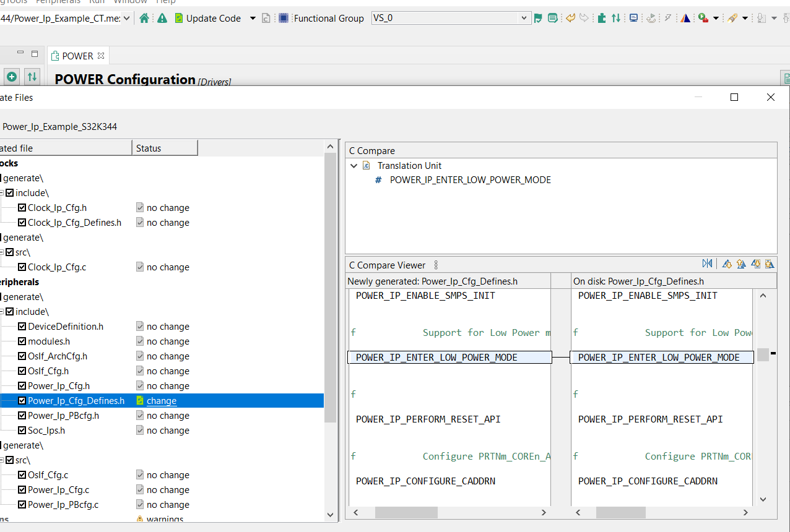Uncheck Clock_Ip_Cfg_Defines.h checkbox
This screenshot has height=532, width=790.
[22, 223]
